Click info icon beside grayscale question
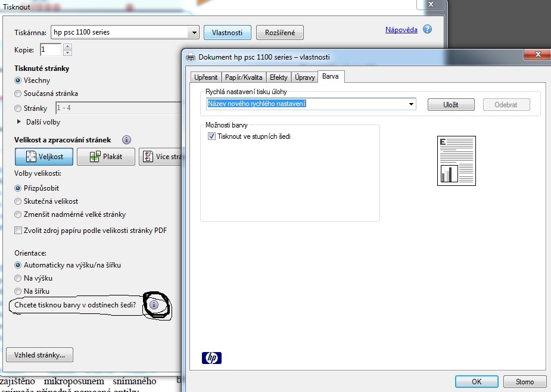The width and height of the screenshot is (551, 392). pyautogui.click(x=154, y=305)
